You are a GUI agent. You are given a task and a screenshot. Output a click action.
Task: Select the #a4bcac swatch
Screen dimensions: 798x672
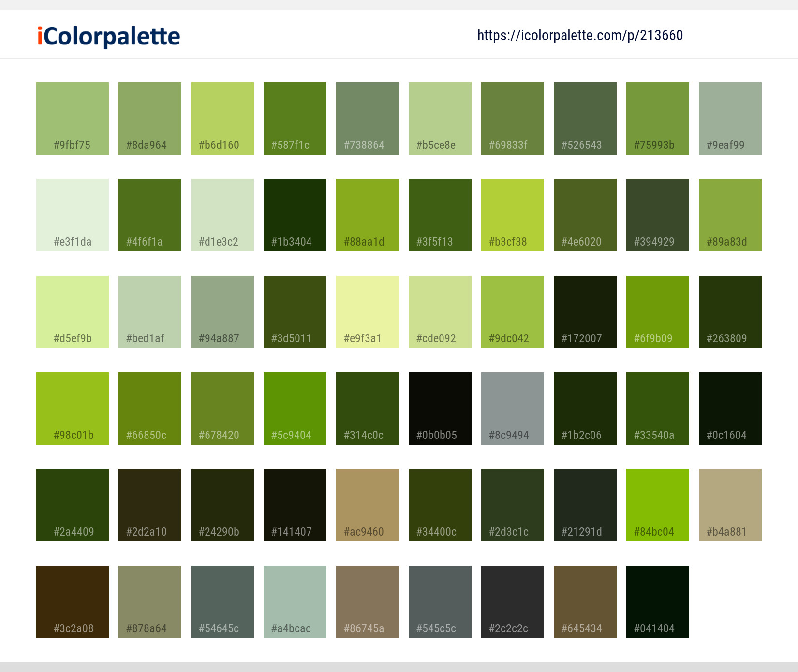pyautogui.click(x=295, y=602)
